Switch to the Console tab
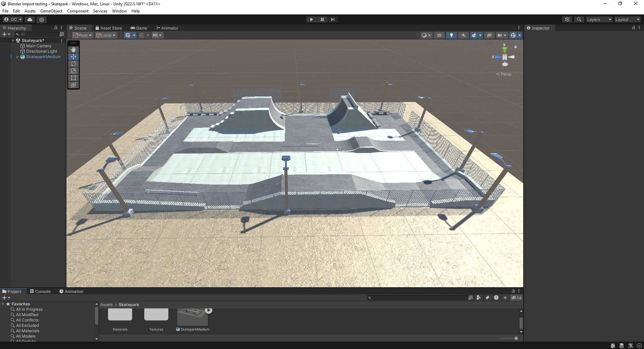The image size is (644, 349). [40, 291]
